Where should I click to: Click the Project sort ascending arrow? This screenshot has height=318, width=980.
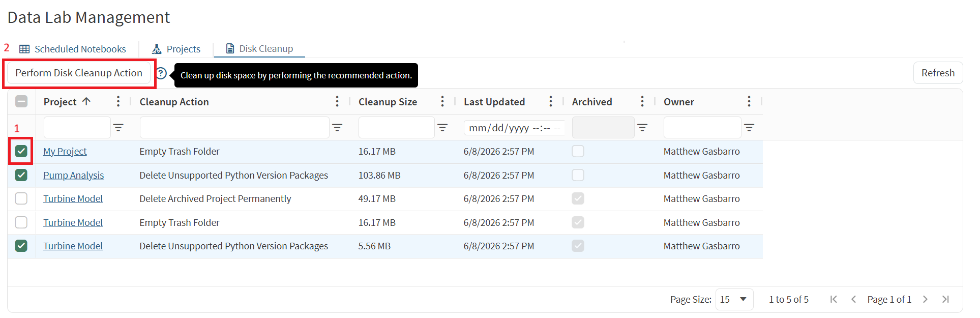(86, 101)
